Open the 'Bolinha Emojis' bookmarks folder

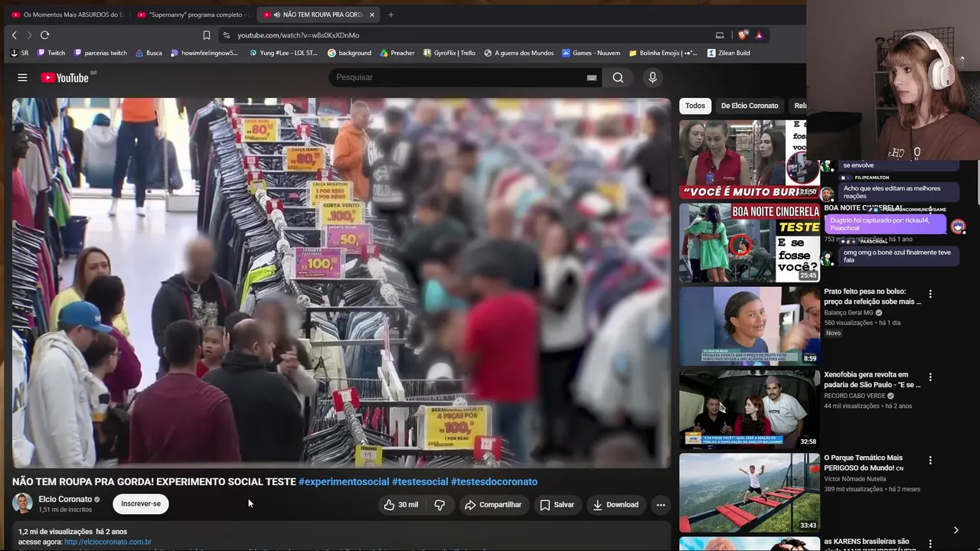(663, 53)
